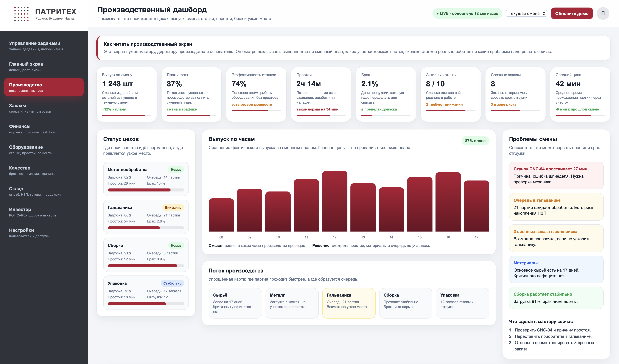The height and width of the screenshot is (364, 619).
Task: Click the Упаковка load progress bar
Action: (x=146, y=304)
